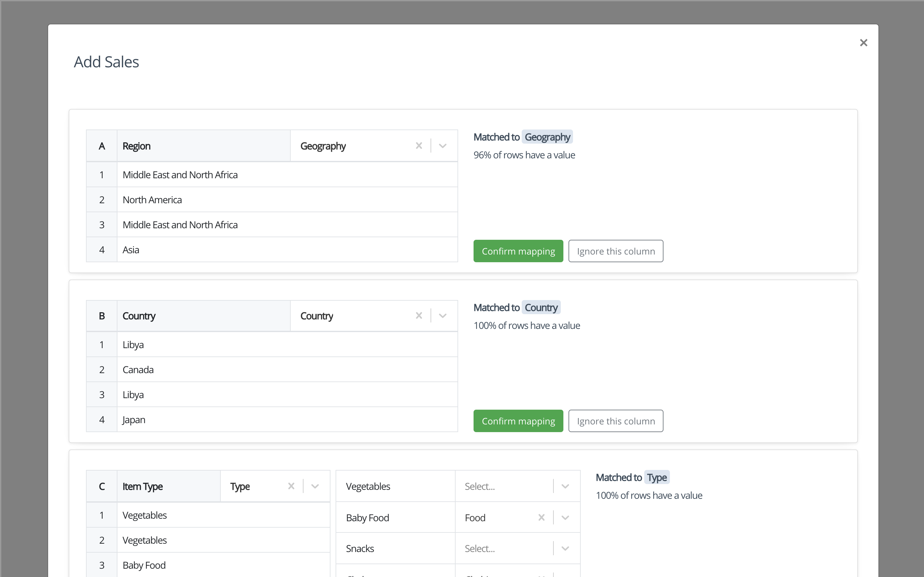Click the Country matched tag
The image size is (924, 577).
541,308
